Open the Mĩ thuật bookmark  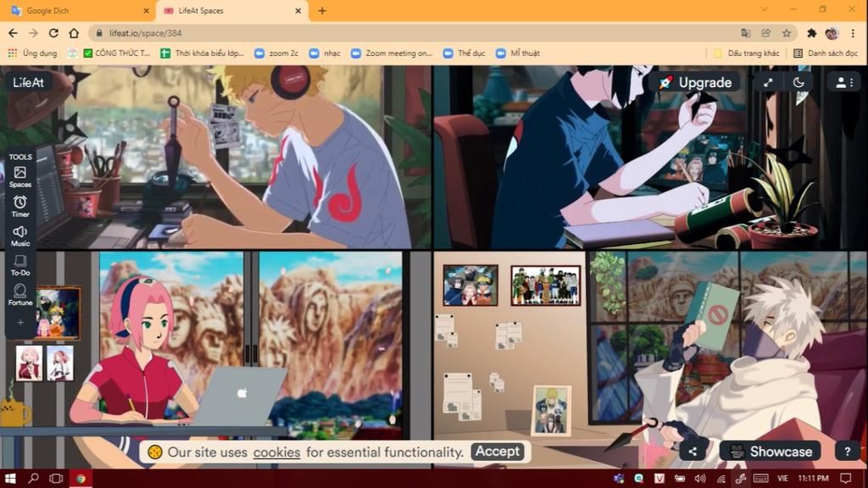pyautogui.click(x=518, y=53)
